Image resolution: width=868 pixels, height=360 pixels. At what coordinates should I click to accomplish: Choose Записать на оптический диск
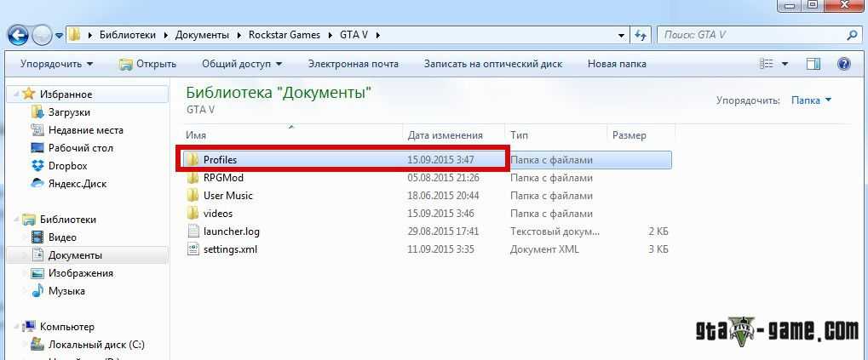pyautogui.click(x=493, y=64)
